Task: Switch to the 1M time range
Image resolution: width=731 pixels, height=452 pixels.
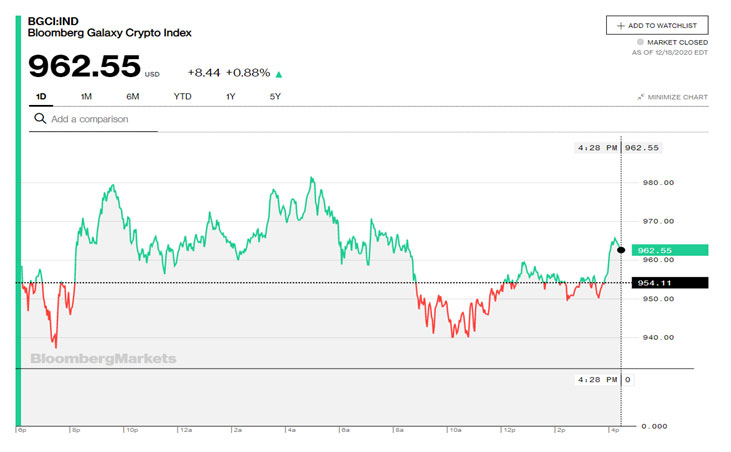Action: (86, 96)
